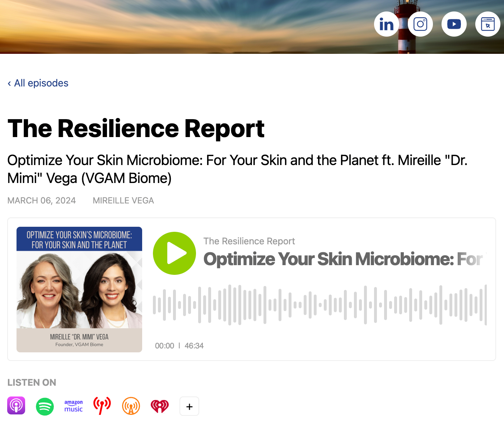Click the grey episode title in the player
Screen dimensions: 504x432
pyautogui.click(x=343, y=259)
